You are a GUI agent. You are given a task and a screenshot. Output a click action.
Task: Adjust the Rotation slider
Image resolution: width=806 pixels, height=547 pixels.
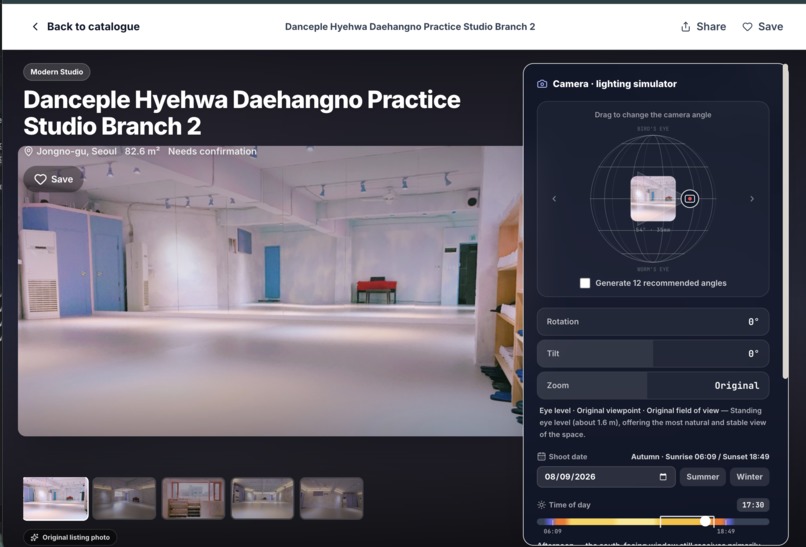point(653,322)
